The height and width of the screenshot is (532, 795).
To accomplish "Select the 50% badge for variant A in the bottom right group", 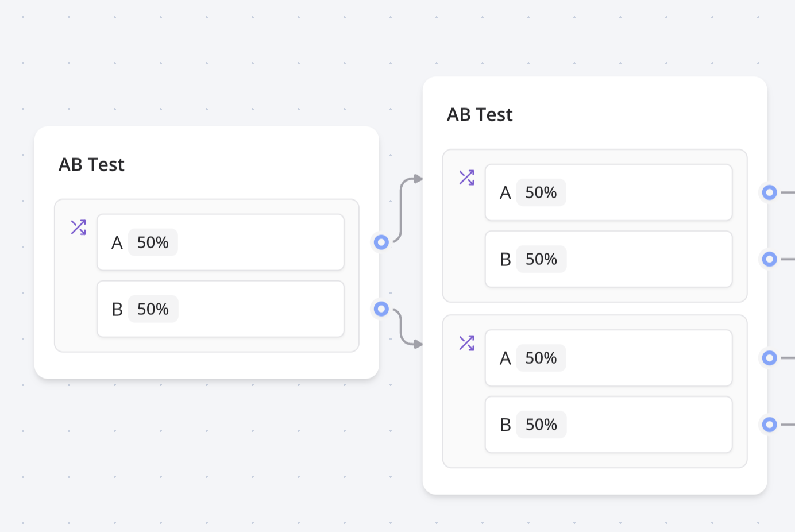I will tap(541, 358).
